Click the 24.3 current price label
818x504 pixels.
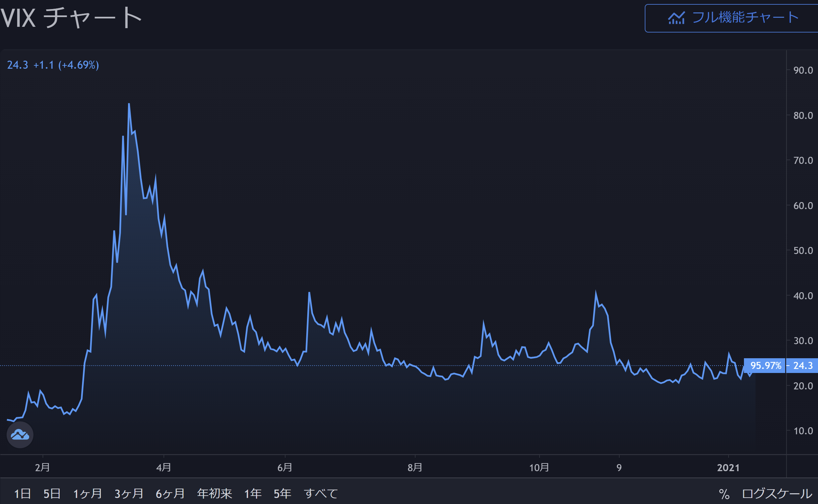(803, 366)
